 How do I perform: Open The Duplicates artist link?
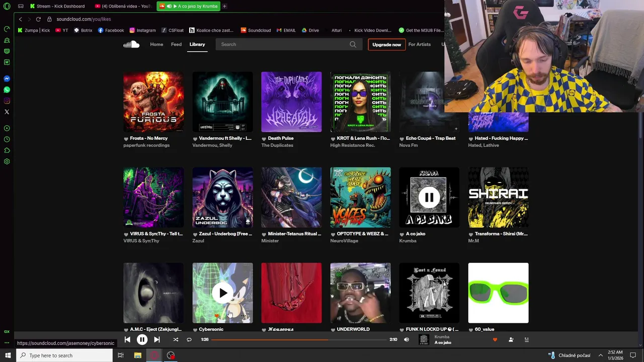pos(277,145)
